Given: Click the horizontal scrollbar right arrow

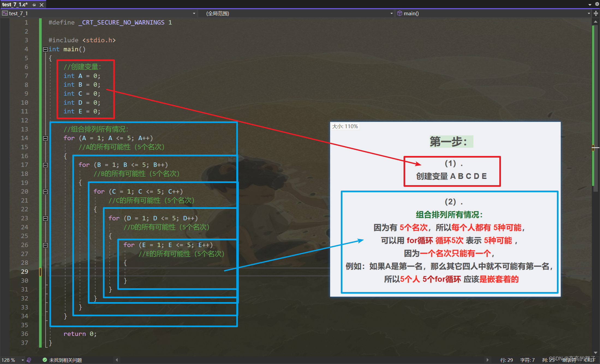Looking at the screenshot, I should tap(488, 360).
